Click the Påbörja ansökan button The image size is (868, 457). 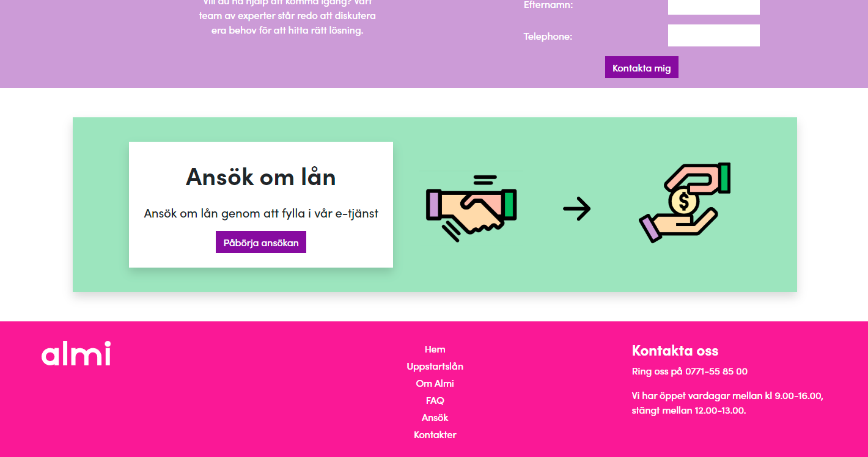(261, 243)
